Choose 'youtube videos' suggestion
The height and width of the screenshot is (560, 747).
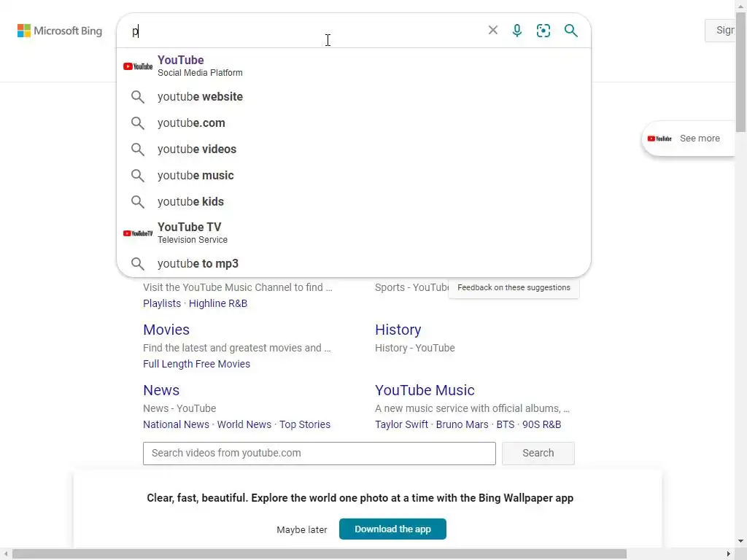[x=354, y=149]
